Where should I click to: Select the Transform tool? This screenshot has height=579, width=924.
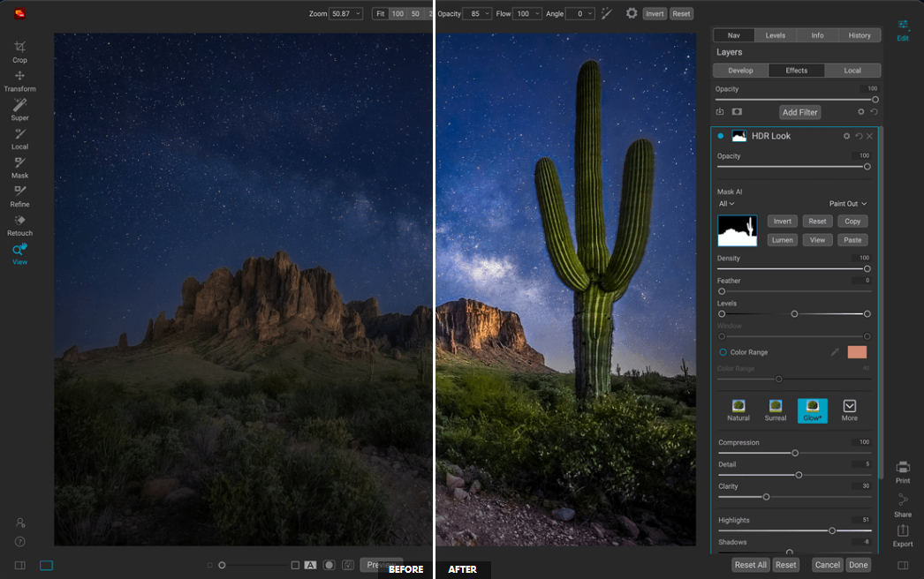pyautogui.click(x=19, y=80)
